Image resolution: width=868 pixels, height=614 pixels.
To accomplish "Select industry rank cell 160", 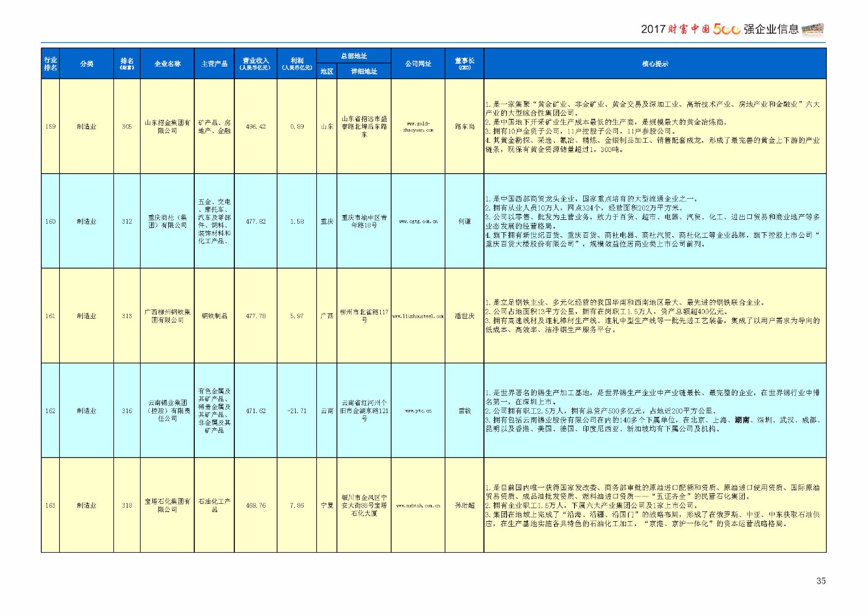I will [x=50, y=221].
